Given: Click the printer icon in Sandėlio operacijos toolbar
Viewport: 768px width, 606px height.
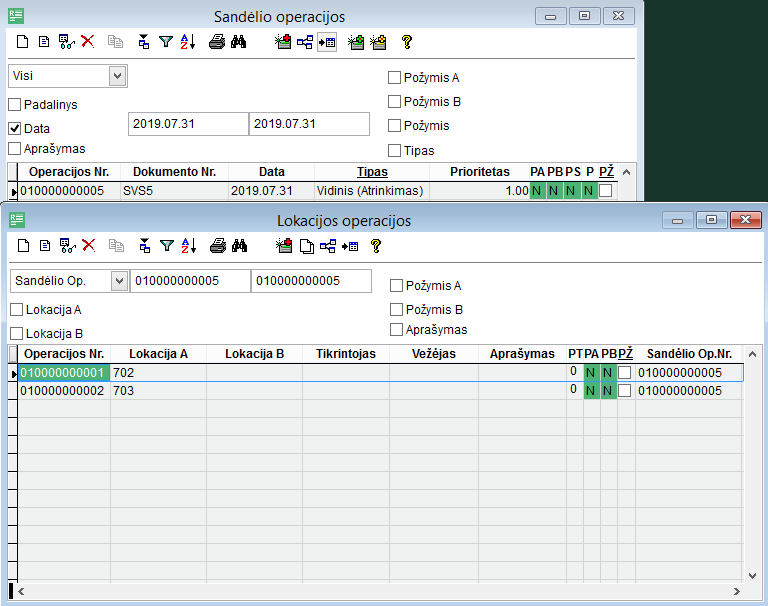Looking at the screenshot, I should click(x=216, y=42).
